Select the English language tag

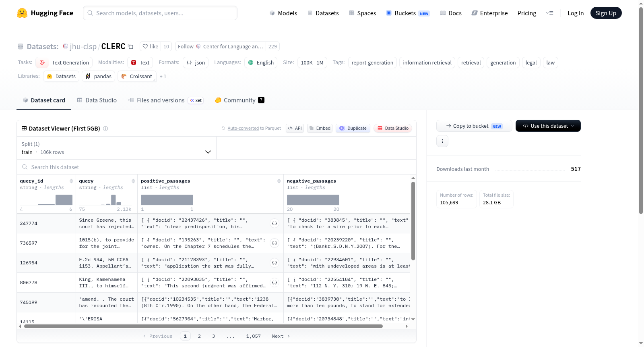261,62
